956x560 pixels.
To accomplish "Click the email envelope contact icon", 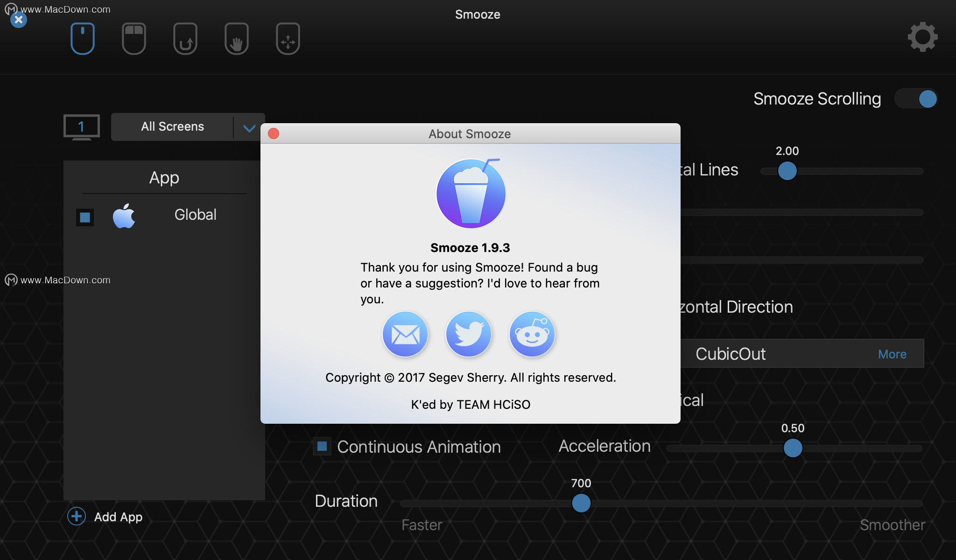I will (405, 334).
